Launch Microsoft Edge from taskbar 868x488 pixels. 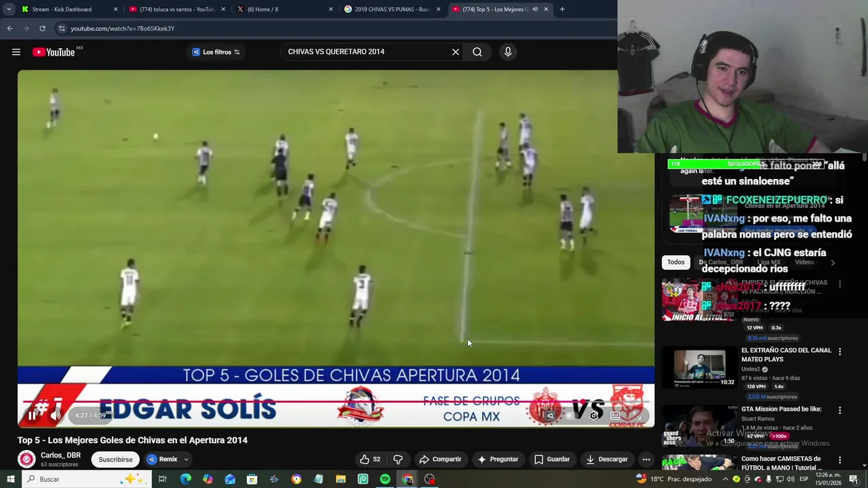(185, 479)
